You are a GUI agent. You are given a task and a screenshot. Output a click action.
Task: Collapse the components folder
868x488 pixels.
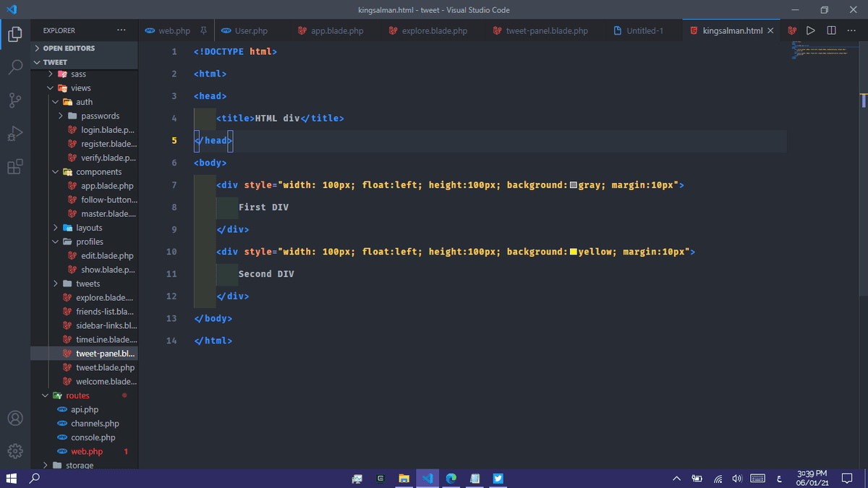click(98, 172)
